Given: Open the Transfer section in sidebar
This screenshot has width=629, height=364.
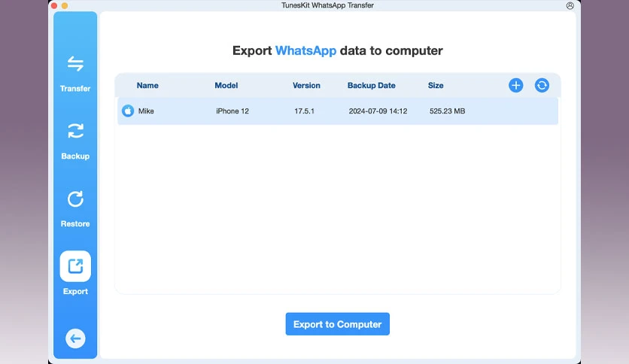Looking at the screenshot, I should [x=75, y=74].
